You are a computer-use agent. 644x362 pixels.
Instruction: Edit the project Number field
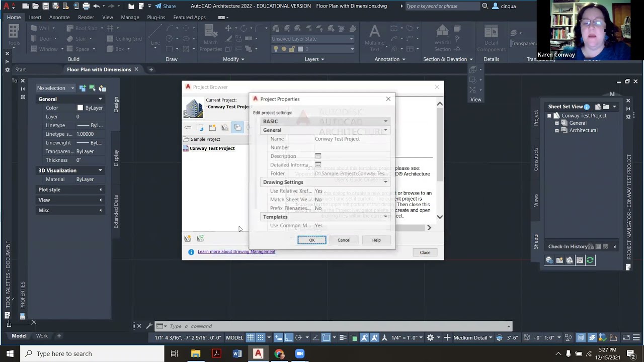pyautogui.click(x=352, y=147)
